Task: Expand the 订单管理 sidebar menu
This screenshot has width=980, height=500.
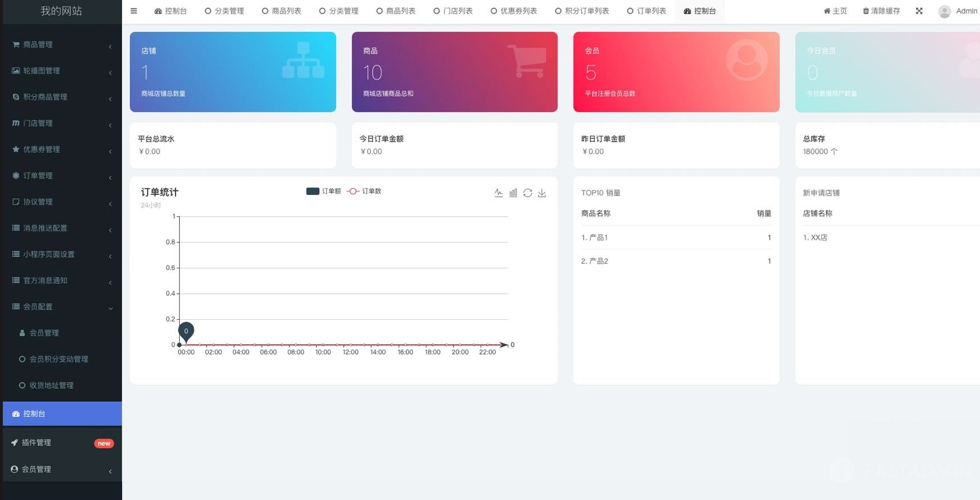Action: point(61,176)
